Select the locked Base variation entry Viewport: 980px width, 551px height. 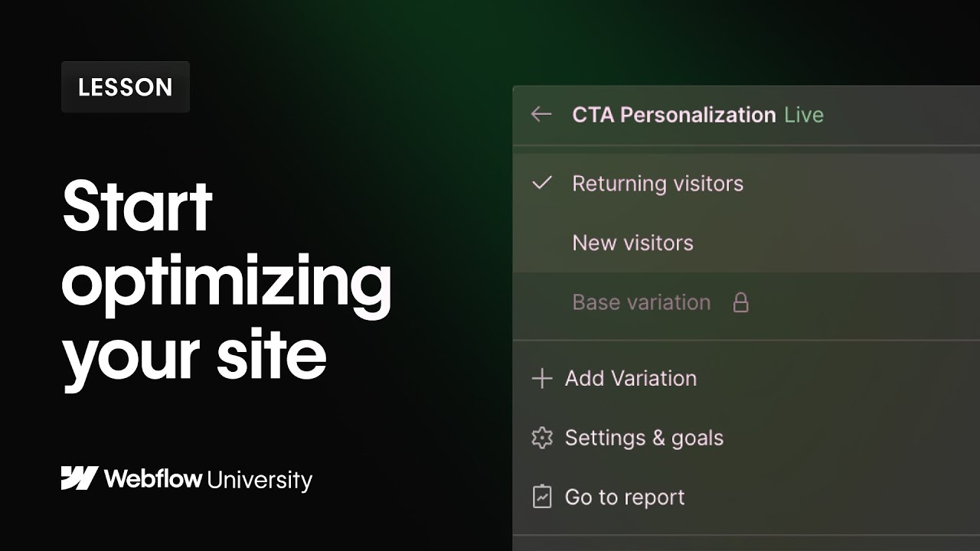[x=641, y=303]
